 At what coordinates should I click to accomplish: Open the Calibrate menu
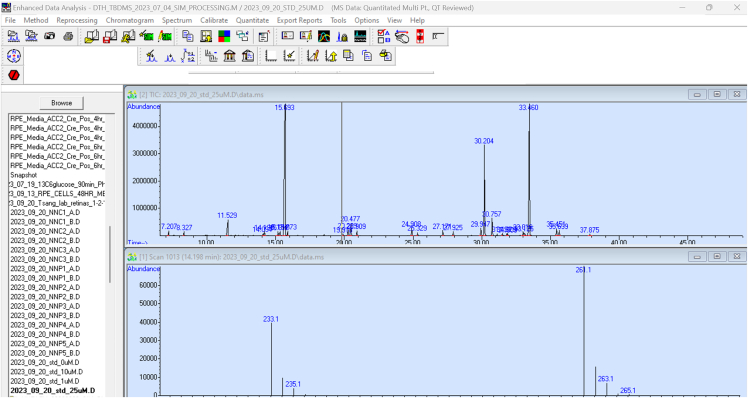click(214, 20)
